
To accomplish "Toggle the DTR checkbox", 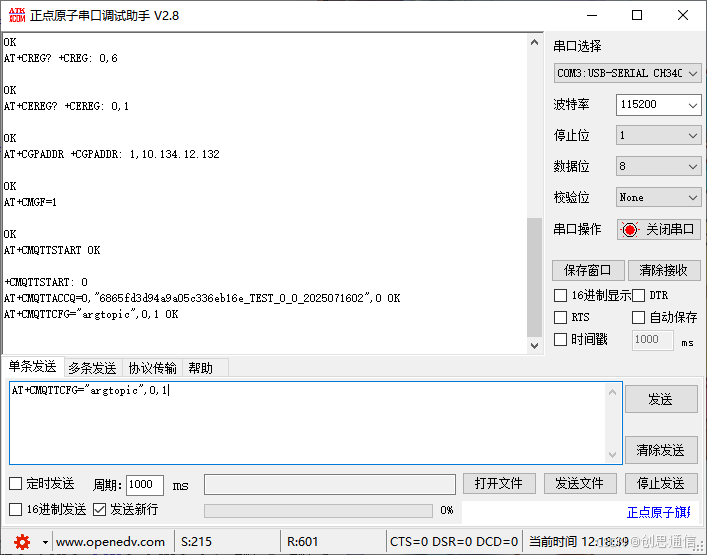I will 638,296.
